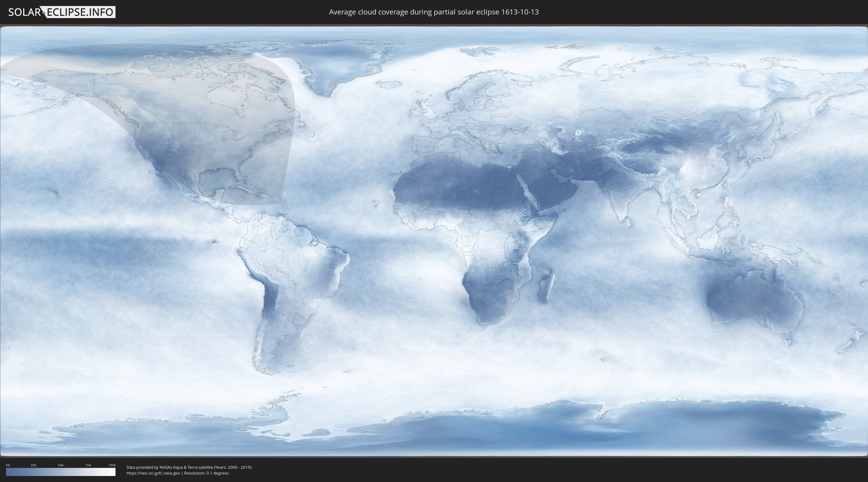
Task: Click the 50% legend label
Action: 61,465
